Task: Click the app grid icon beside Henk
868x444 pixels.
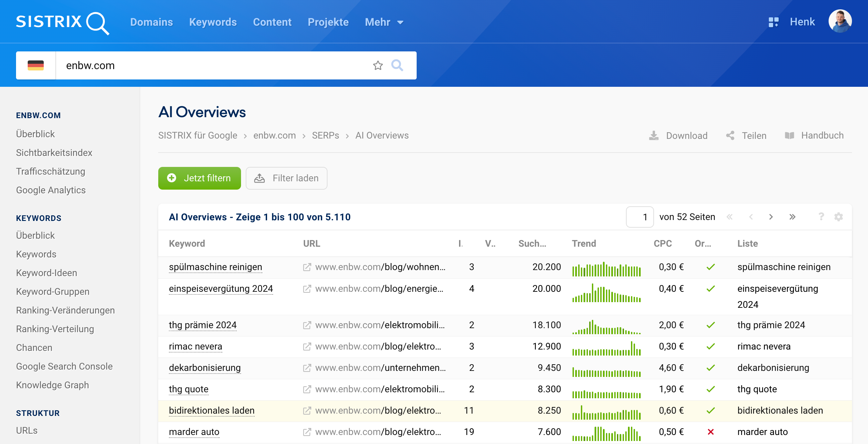Action: point(773,22)
